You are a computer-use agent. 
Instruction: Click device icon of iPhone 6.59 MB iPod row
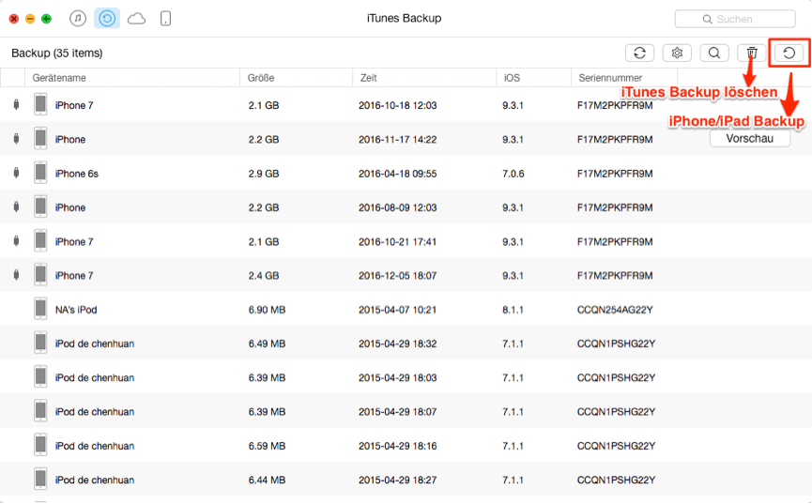[x=40, y=446]
